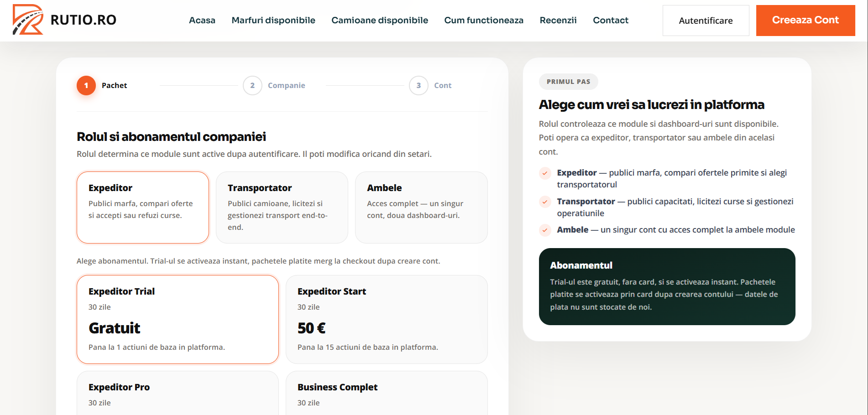Image resolution: width=868 pixels, height=415 pixels.
Task: Select the Expeditor Trial plan
Action: pos(178,319)
